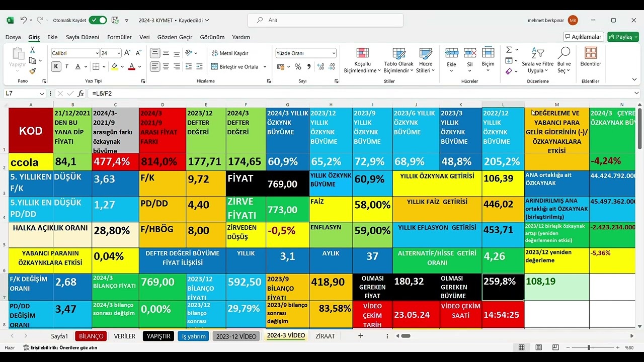Adjust the zoom slider in status bar
The image size is (644, 362).
pyautogui.click(x=588, y=347)
